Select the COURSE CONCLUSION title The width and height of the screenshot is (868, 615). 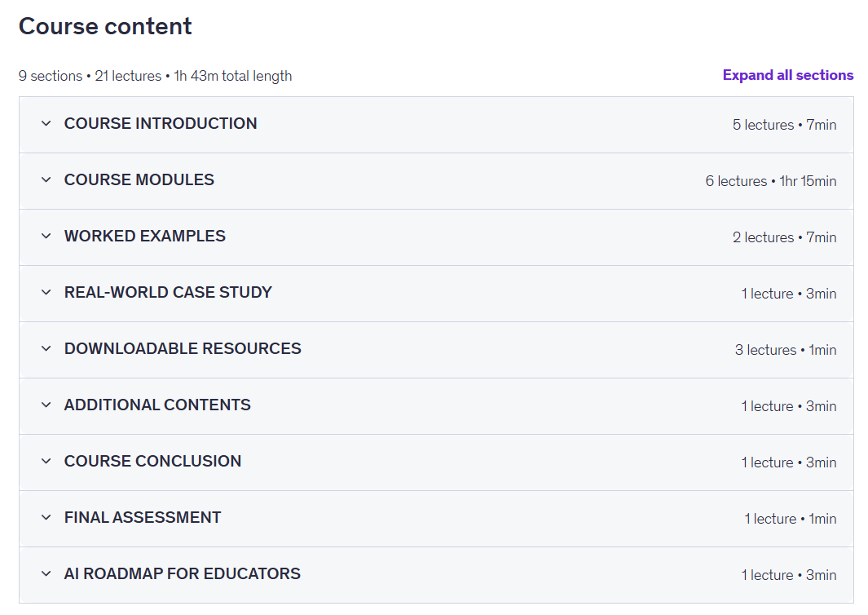coord(152,461)
